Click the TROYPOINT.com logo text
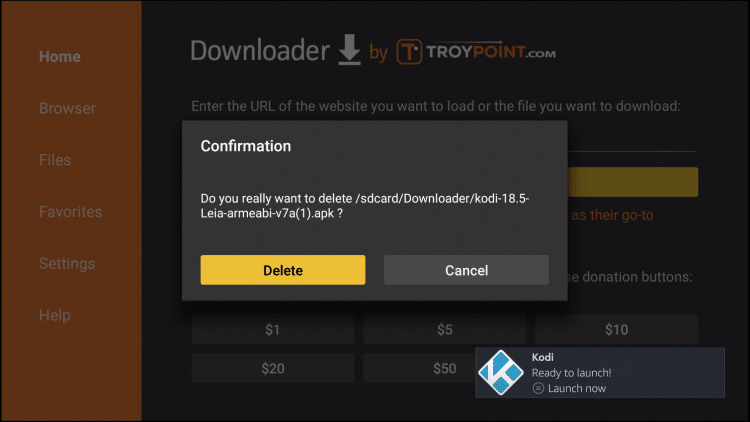Screen dimensions: 750x422 pyautogui.click(x=491, y=52)
